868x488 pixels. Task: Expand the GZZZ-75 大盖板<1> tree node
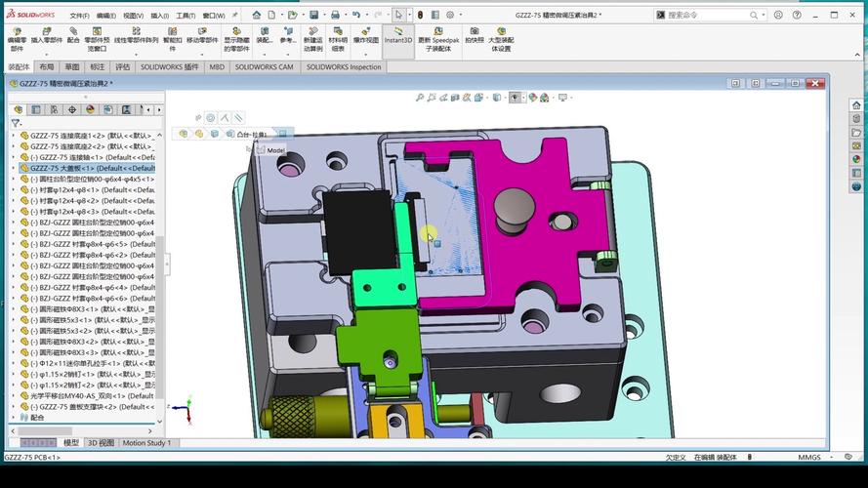(14, 168)
